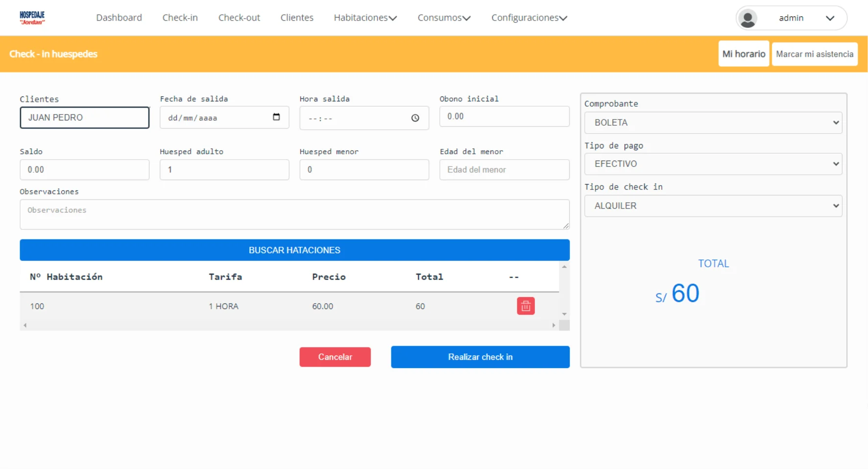Click the Cancelar button
Screen dimensions: 868x469
point(335,357)
